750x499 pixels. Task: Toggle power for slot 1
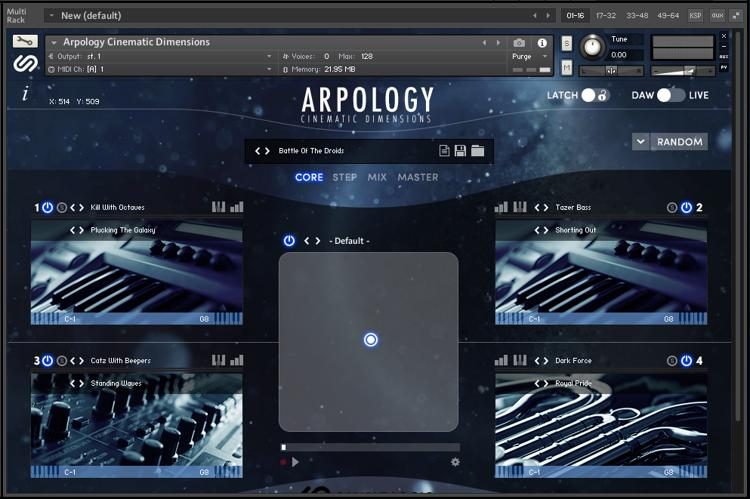[x=47, y=208]
